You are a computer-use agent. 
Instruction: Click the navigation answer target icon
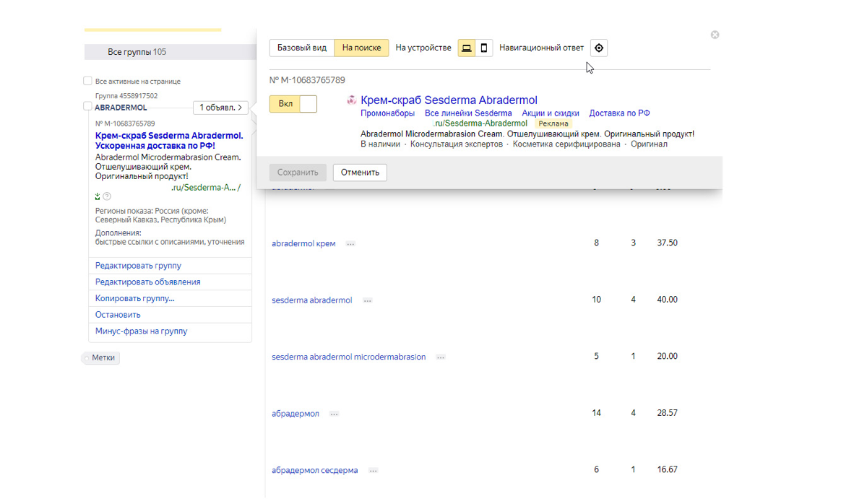coord(599,48)
